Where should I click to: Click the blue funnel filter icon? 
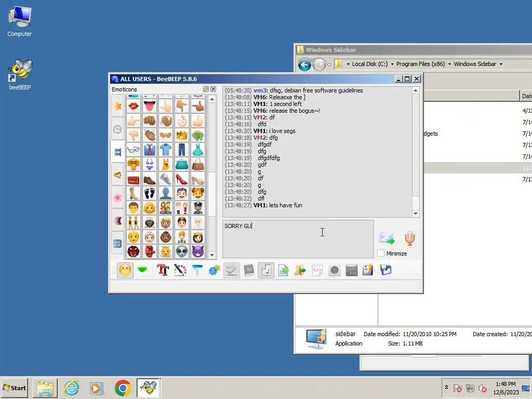[197, 270]
